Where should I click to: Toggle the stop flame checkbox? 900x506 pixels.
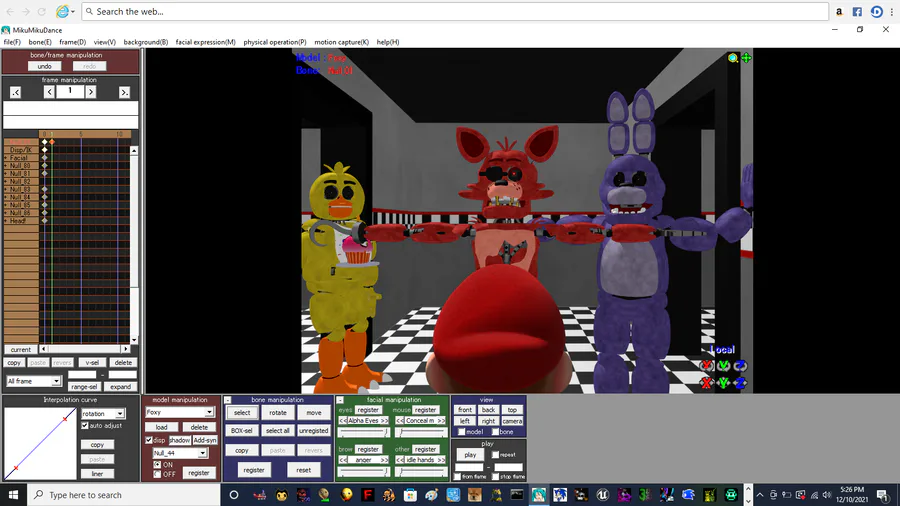pos(495,476)
